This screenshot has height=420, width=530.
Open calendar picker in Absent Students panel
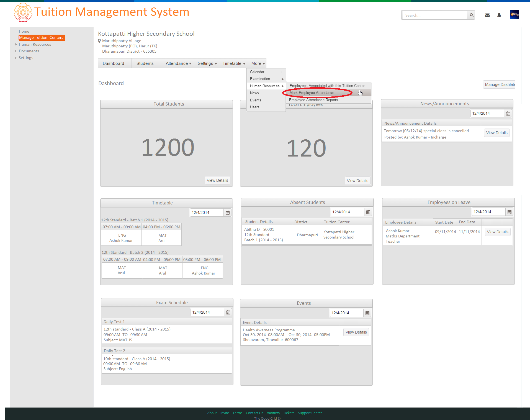click(368, 212)
